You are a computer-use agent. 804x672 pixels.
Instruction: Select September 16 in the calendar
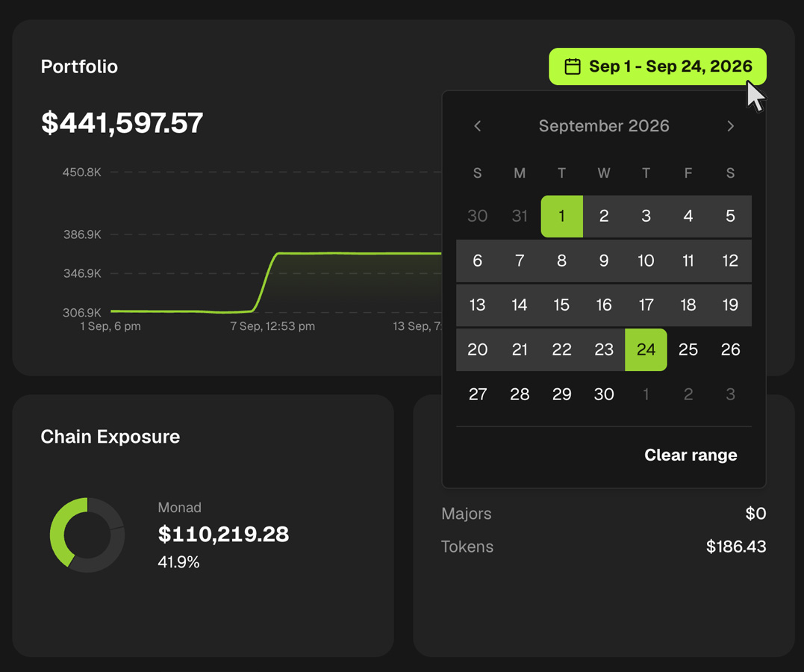(604, 305)
